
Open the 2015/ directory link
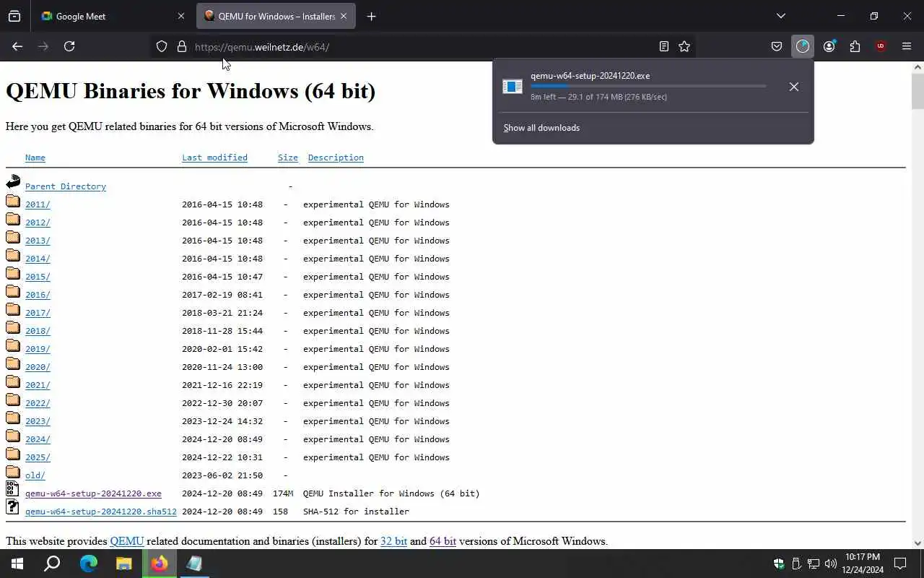point(38,277)
